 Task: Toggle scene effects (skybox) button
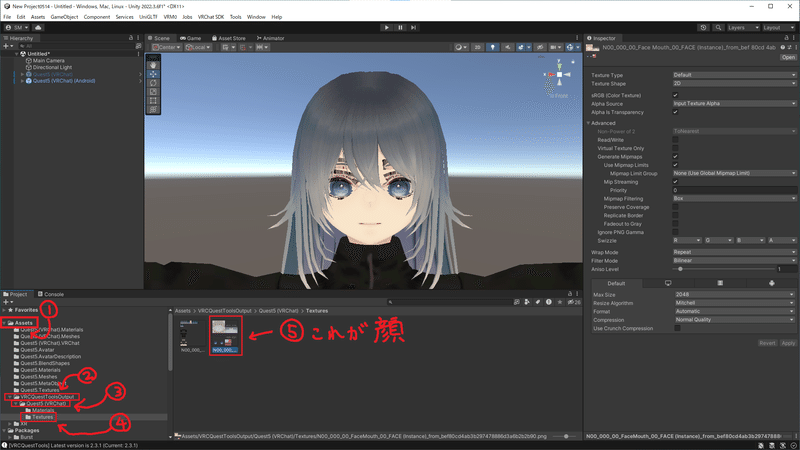pyautogui.click(x=521, y=47)
